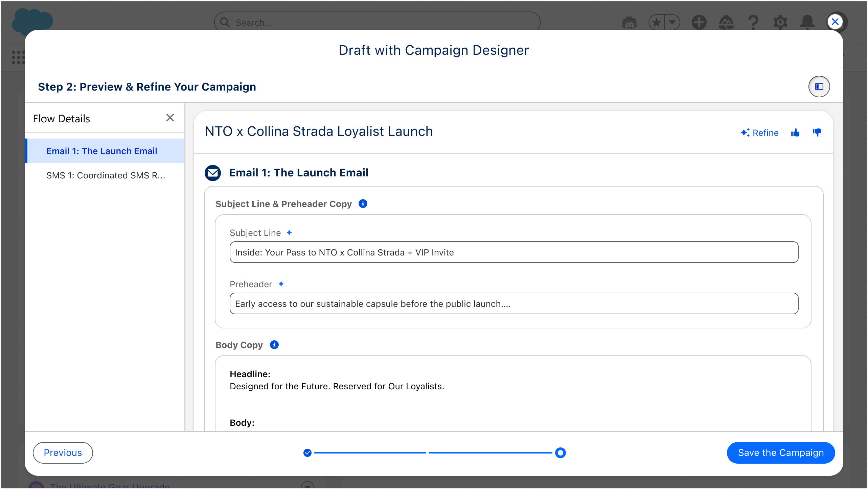The image size is (868, 490).
Task: Click the 'Email 1: The Launch Email' section heading
Action: pos(299,173)
